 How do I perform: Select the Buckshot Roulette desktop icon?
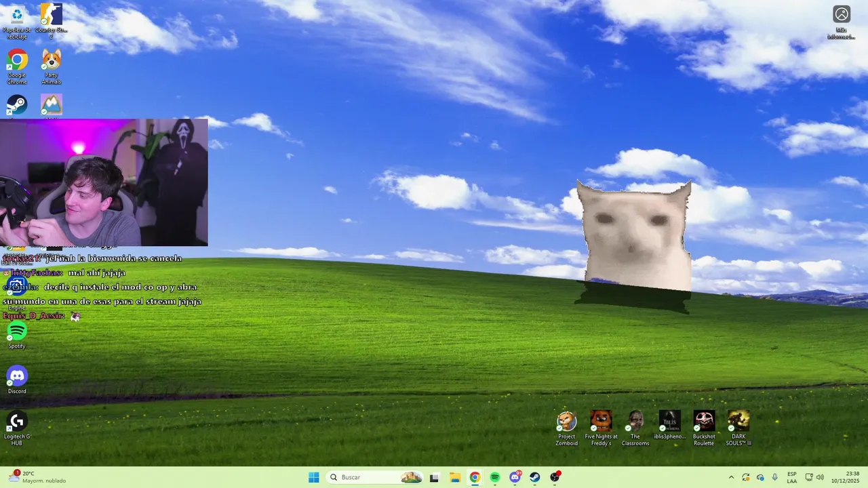click(x=704, y=428)
